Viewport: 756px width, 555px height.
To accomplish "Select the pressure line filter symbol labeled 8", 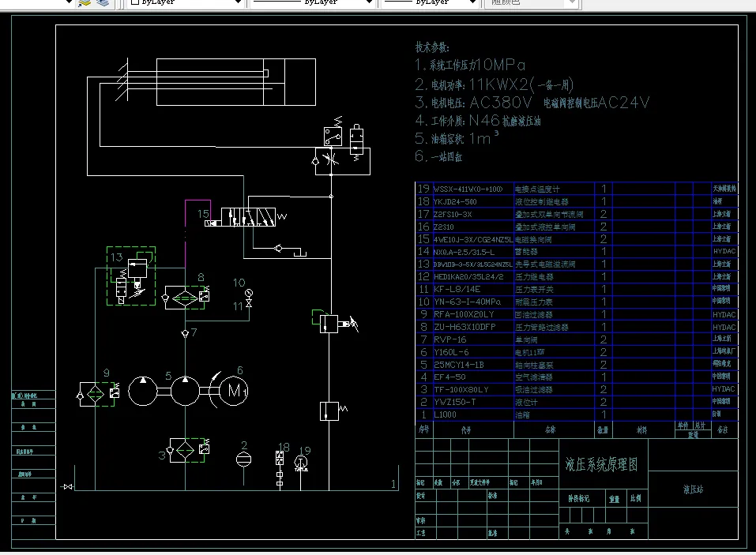I will (x=186, y=298).
